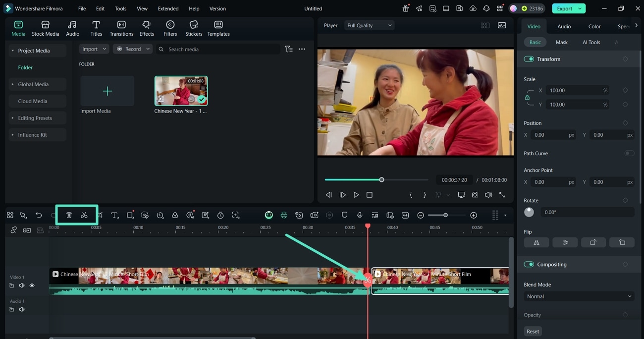Select the Text tool in the timeline toolbar
This screenshot has width=644, height=339.
[x=114, y=215]
